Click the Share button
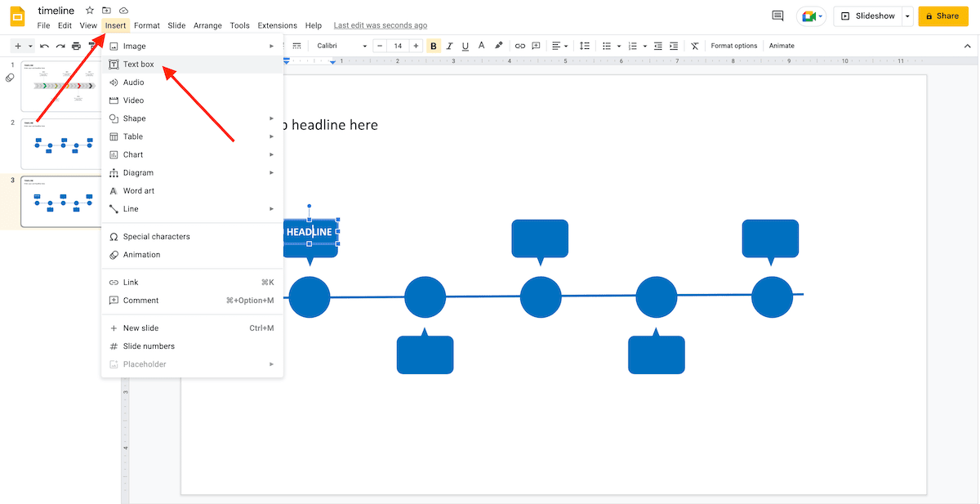980x504 pixels. (943, 16)
